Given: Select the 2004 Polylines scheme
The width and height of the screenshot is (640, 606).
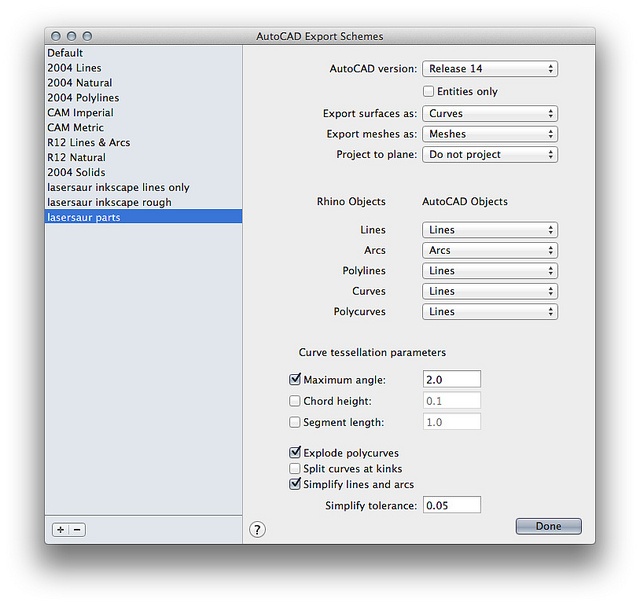Looking at the screenshot, I should (x=143, y=98).
